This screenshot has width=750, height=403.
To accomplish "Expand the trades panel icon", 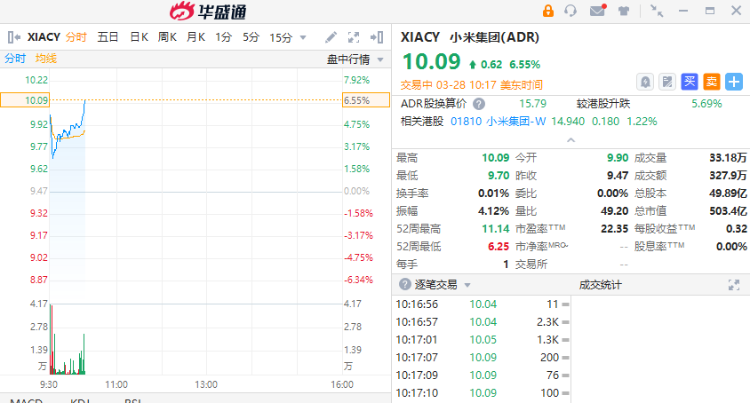I will coord(734,285).
